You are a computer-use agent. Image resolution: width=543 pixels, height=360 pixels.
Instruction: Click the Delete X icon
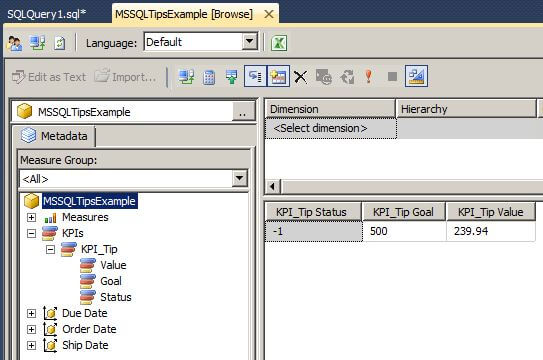pyautogui.click(x=301, y=77)
